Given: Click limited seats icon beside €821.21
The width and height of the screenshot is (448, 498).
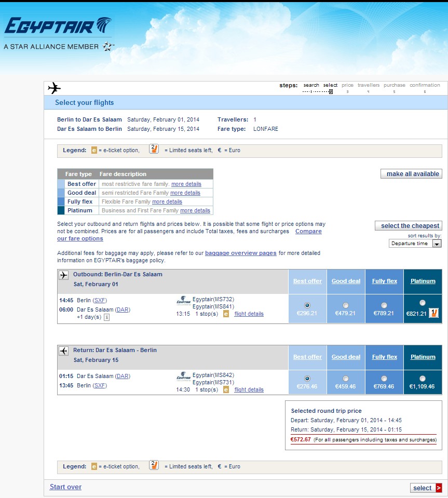Looking at the screenshot, I should pyautogui.click(x=433, y=313).
